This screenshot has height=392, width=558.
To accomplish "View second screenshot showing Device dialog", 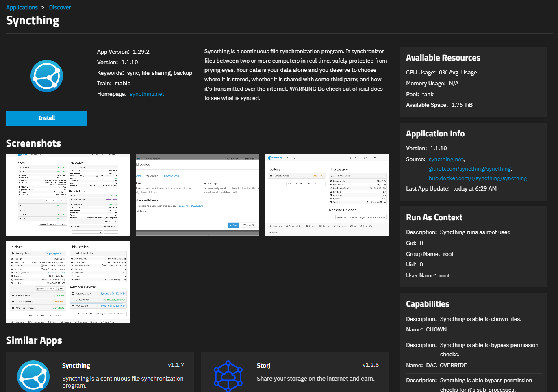I will 198,195.
